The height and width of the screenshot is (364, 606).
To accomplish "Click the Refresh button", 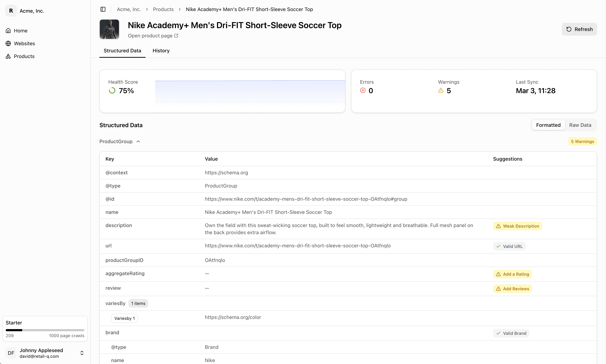I will tap(579, 29).
